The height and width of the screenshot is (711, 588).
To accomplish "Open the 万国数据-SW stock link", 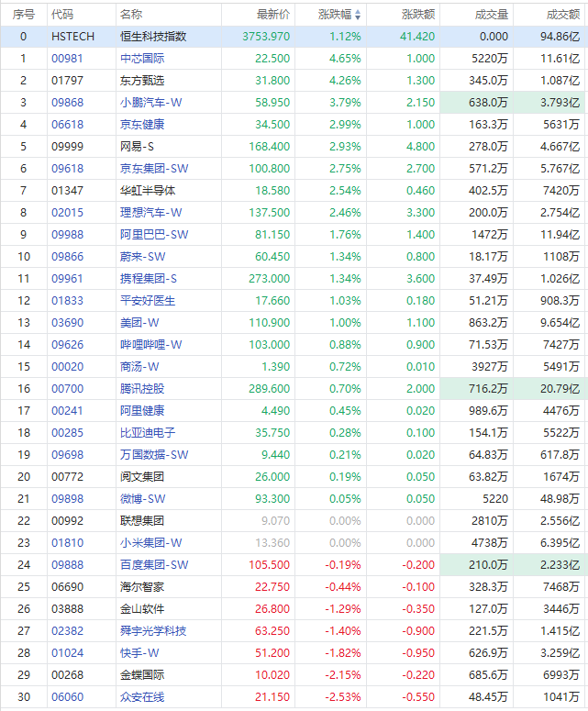I will [x=154, y=455].
